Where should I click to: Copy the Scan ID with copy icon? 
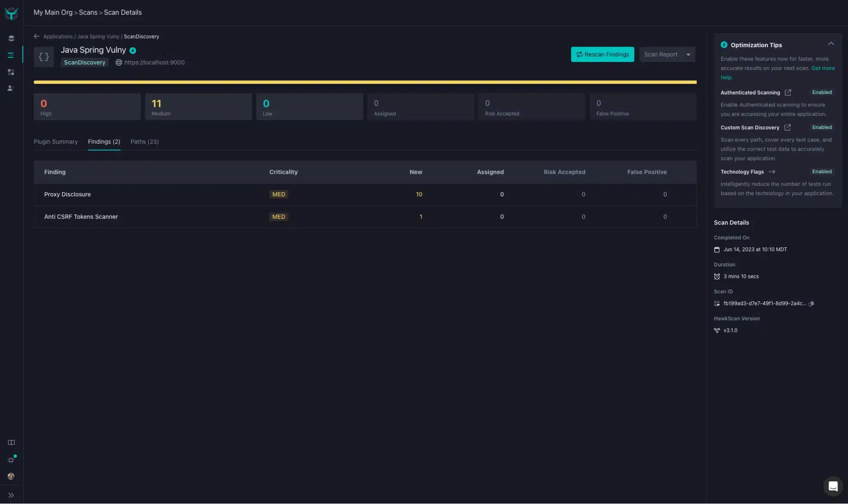[x=812, y=304]
